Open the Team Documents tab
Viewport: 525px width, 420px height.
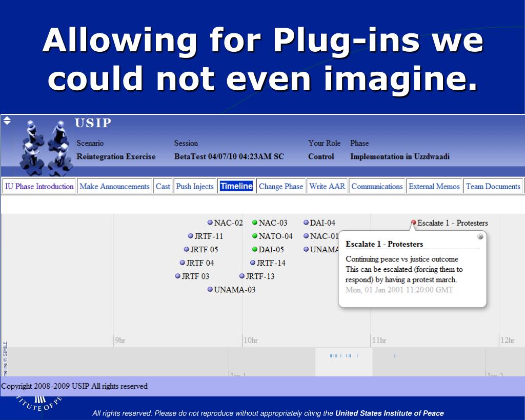pyautogui.click(x=493, y=186)
